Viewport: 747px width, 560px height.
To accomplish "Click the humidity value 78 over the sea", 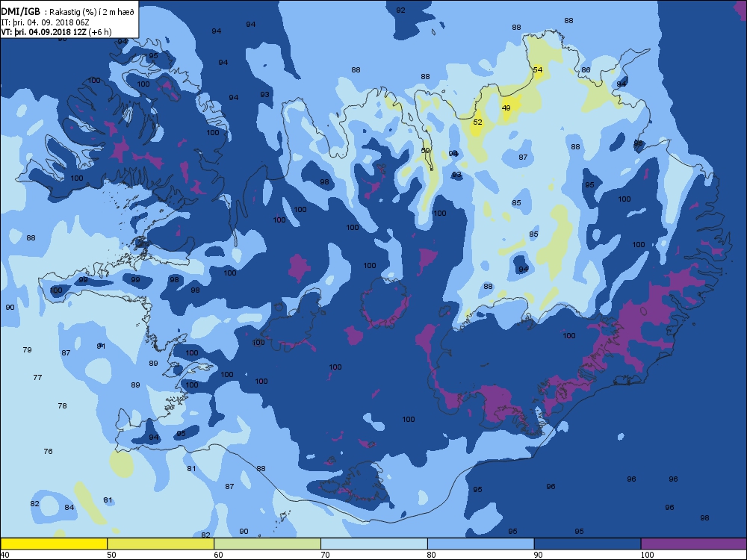I will click(x=62, y=405).
